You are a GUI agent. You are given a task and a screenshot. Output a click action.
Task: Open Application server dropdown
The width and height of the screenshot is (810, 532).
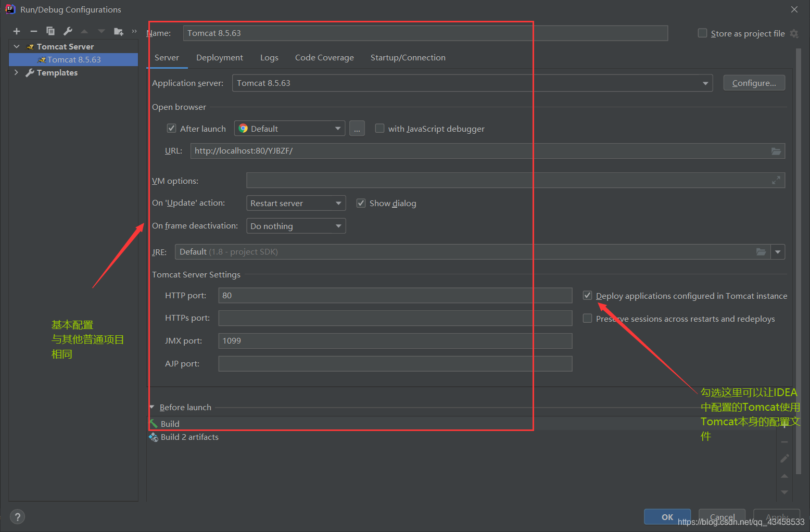pyautogui.click(x=472, y=83)
